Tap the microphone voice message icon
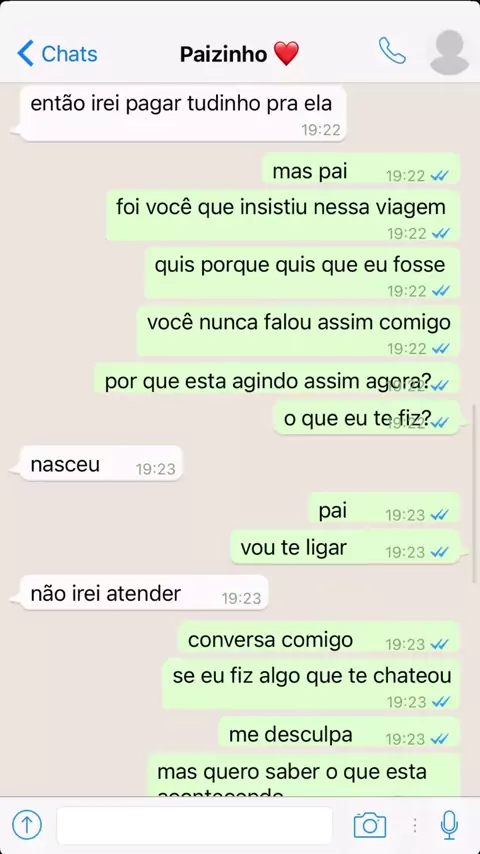Screen dimensions: 480x854 [449, 825]
